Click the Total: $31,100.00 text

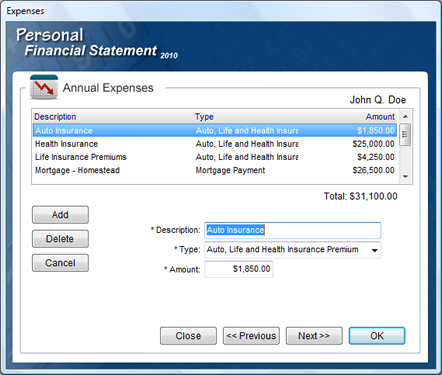(361, 196)
